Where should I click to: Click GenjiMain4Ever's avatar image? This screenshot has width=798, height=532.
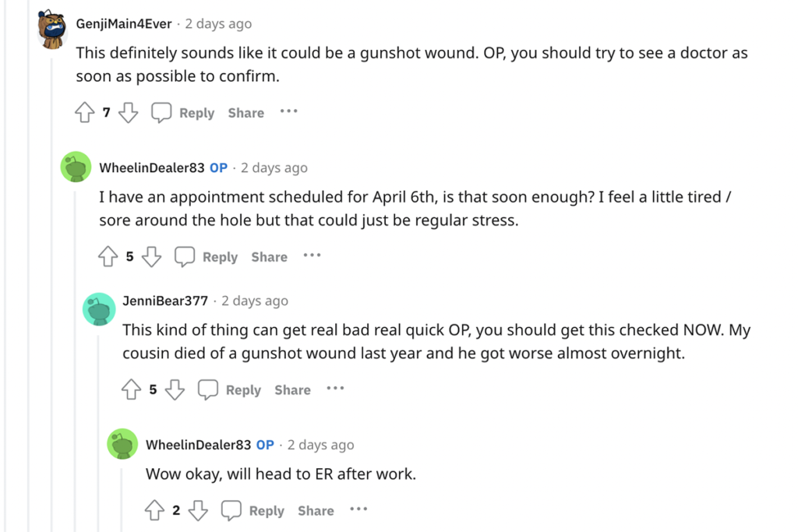(x=53, y=30)
